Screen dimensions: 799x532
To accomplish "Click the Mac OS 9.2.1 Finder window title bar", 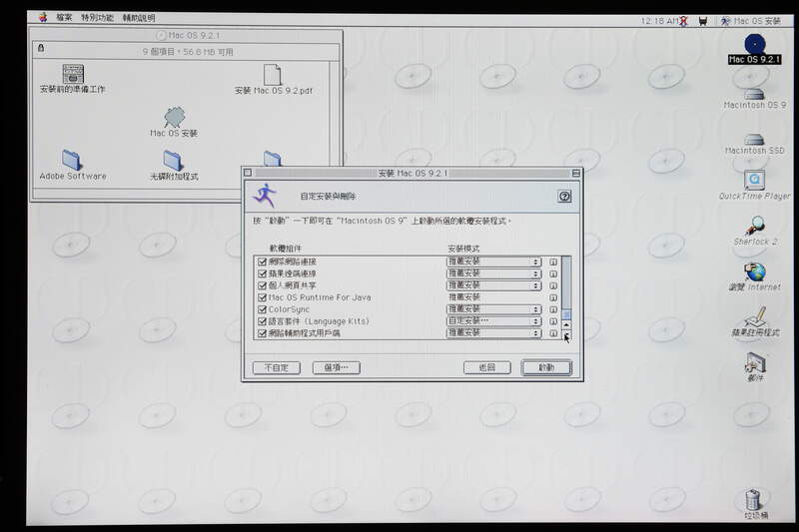I will point(187,35).
